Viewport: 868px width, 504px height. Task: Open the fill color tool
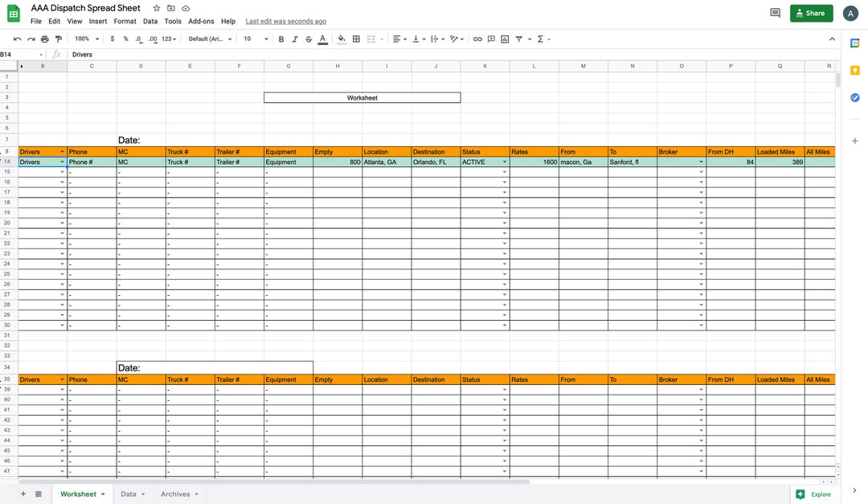[x=341, y=39]
